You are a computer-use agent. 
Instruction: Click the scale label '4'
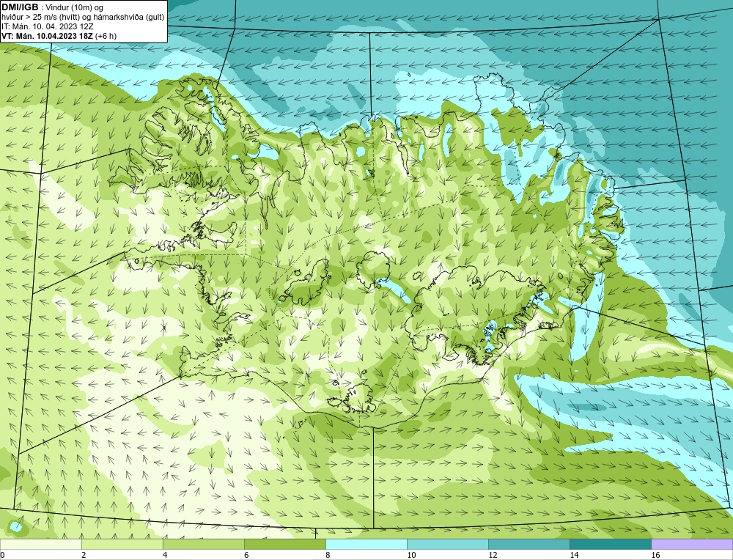point(165,555)
